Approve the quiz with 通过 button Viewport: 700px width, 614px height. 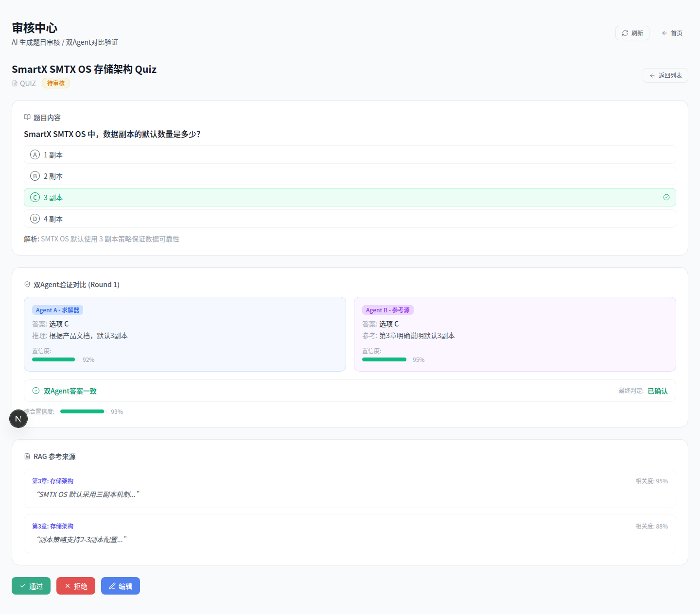pos(31,586)
